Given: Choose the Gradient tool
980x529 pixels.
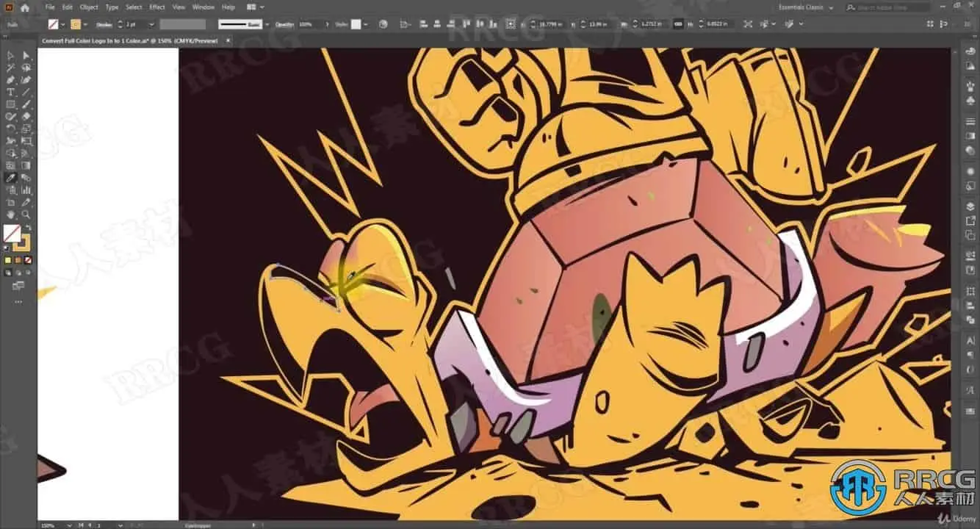Looking at the screenshot, I should coord(26,165).
